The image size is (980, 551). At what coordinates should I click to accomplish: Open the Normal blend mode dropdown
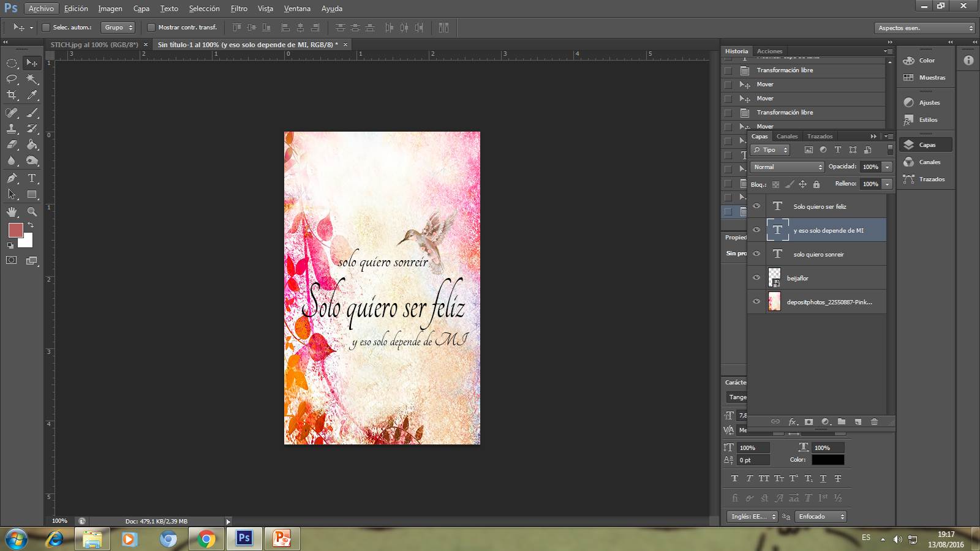click(x=787, y=167)
